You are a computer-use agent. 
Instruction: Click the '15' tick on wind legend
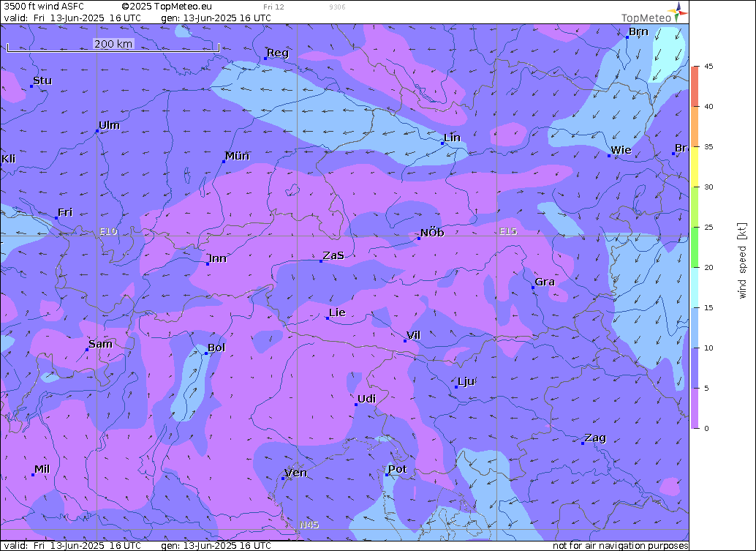(x=708, y=307)
